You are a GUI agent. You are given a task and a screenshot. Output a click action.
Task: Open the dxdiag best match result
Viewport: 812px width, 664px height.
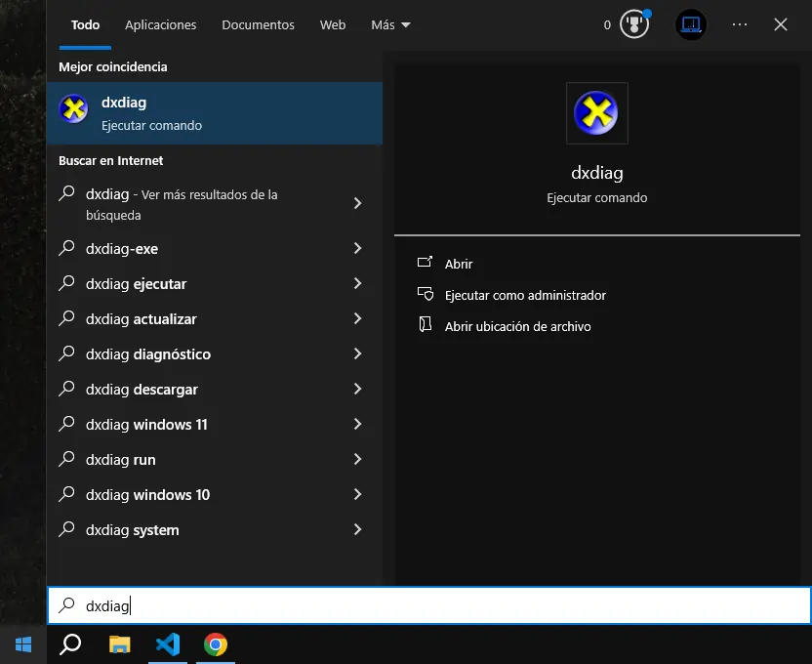215,113
